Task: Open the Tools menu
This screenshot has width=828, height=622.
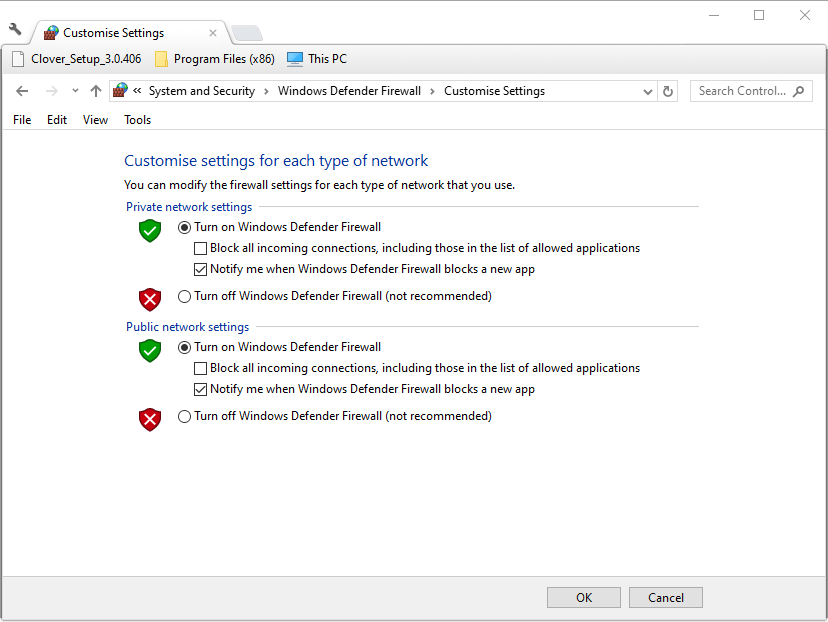Action: point(137,120)
